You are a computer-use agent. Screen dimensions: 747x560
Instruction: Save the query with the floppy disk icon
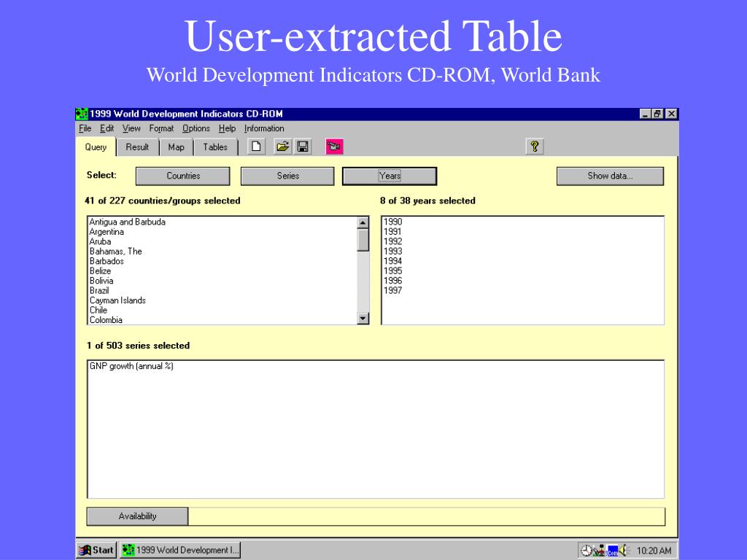point(303,147)
